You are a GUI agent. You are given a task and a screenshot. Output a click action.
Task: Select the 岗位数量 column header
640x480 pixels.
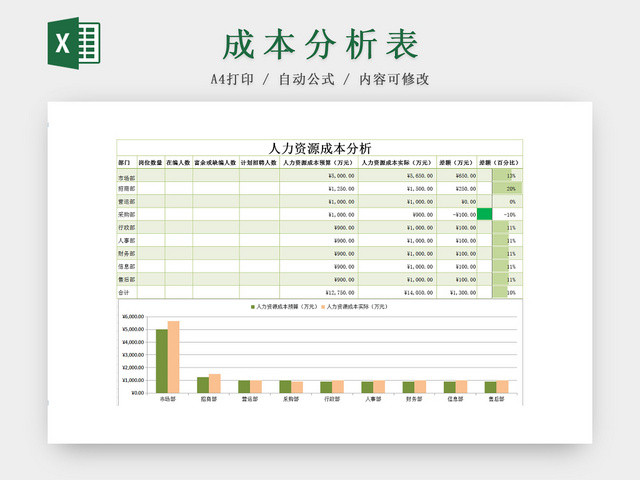(151, 162)
